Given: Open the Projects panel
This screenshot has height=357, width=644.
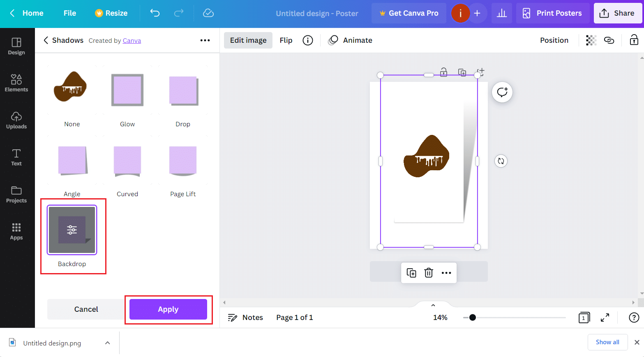Looking at the screenshot, I should click(x=16, y=195).
